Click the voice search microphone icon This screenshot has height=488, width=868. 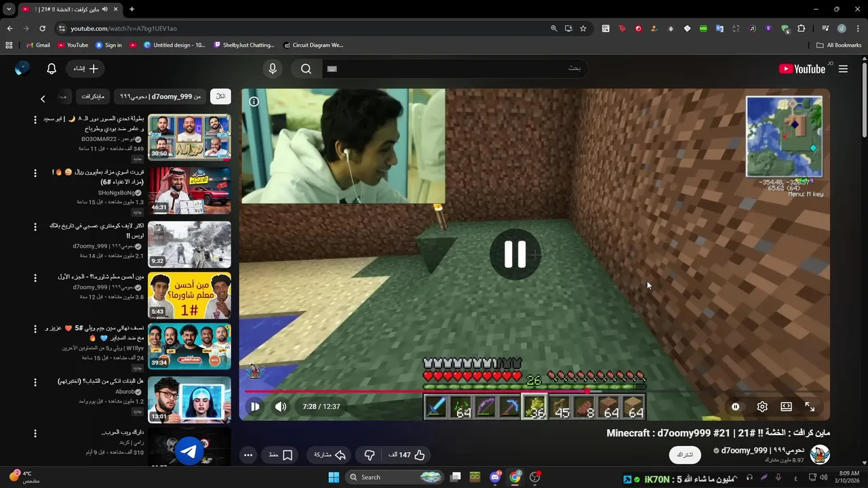click(273, 68)
